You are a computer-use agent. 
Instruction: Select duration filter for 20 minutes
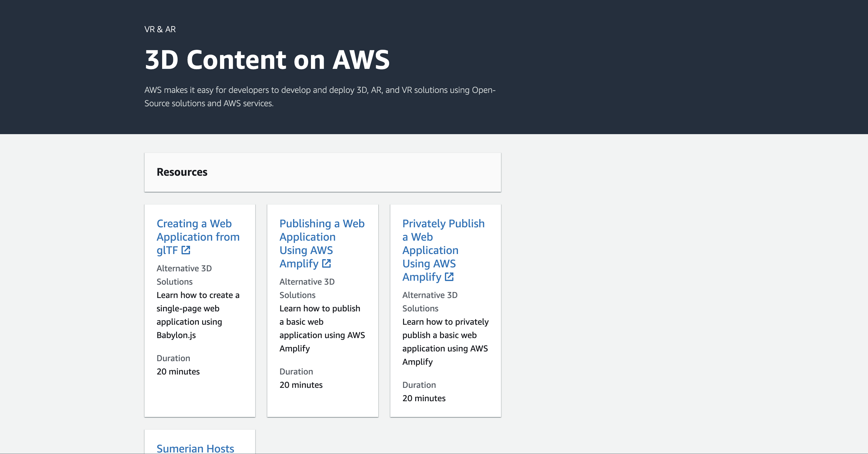(x=179, y=371)
